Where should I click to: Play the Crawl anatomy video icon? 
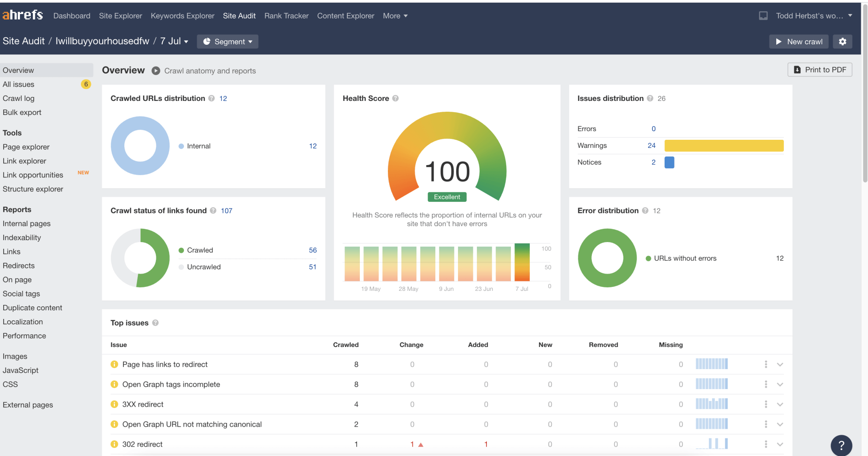[x=156, y=71]
